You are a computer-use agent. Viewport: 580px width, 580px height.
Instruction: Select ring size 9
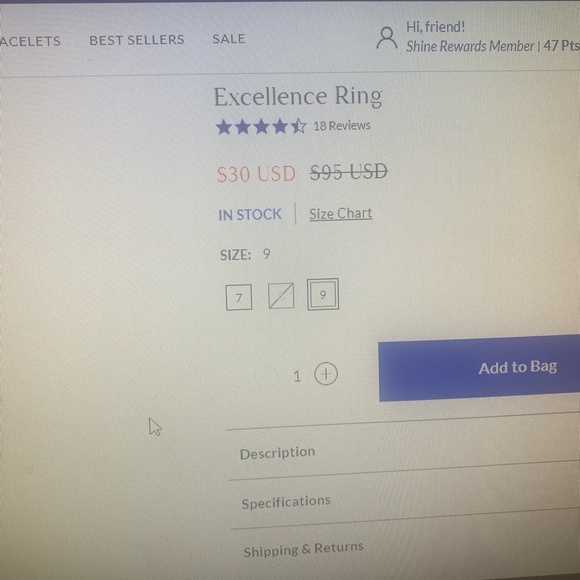pos(323,294)
